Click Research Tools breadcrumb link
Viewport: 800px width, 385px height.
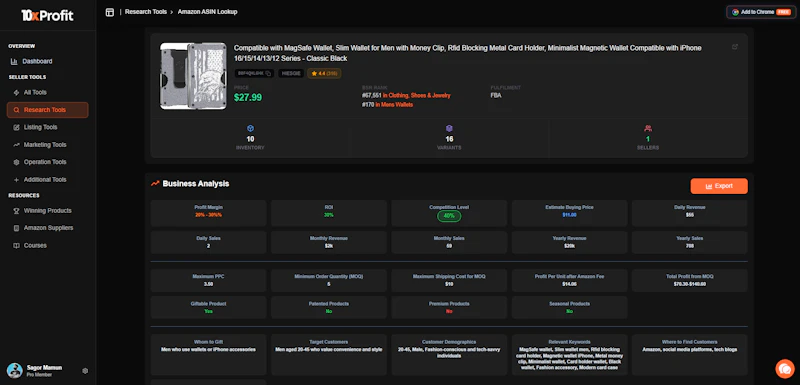coord(146,12)
